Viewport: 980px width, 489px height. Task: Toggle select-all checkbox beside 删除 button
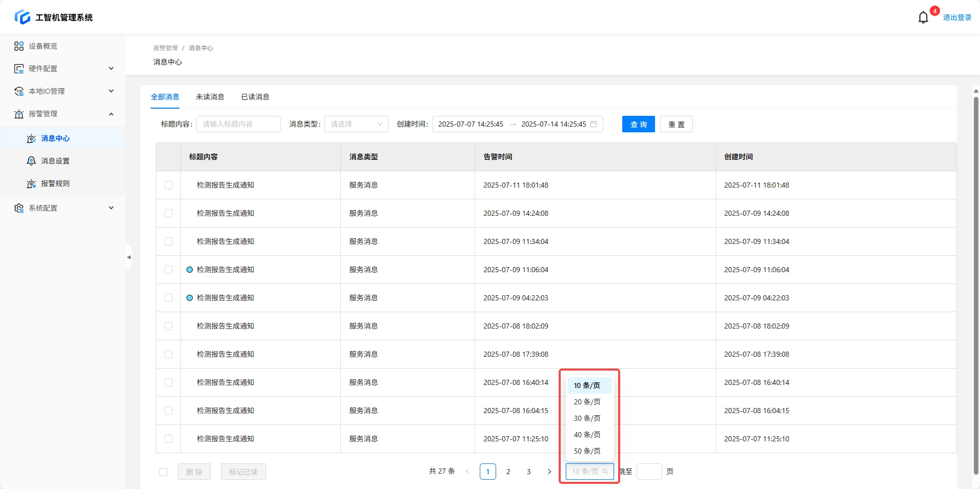click(x=164, y=472)
